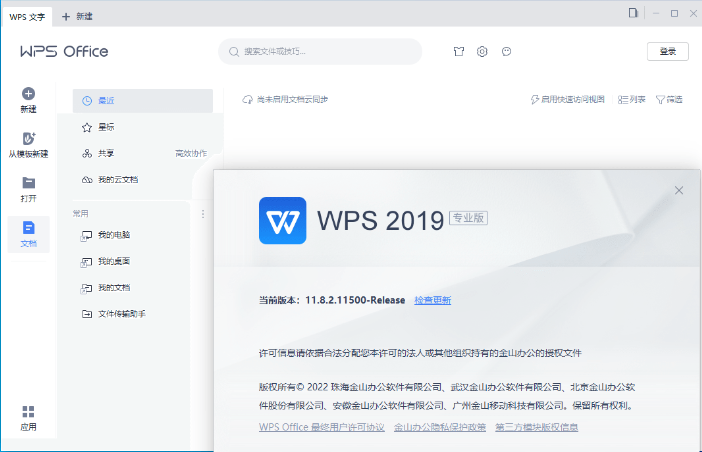
Task: Open settings gear icon in header
Action: point(482,51)
